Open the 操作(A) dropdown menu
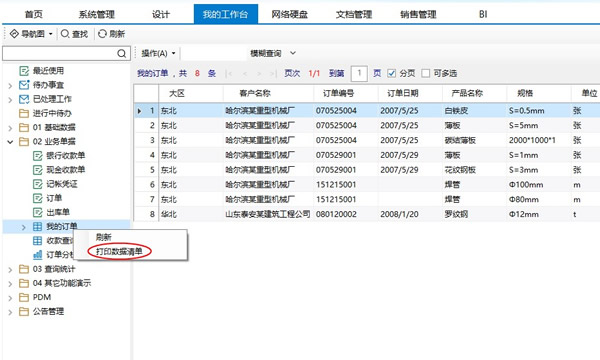The image size is (600, 360). pyautogui.click(x=158, y=53)
